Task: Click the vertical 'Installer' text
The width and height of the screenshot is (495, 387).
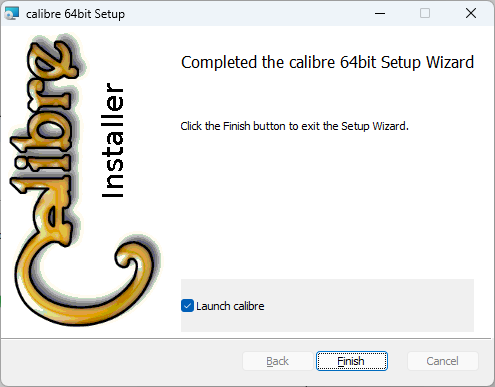Action: point(113,140)
